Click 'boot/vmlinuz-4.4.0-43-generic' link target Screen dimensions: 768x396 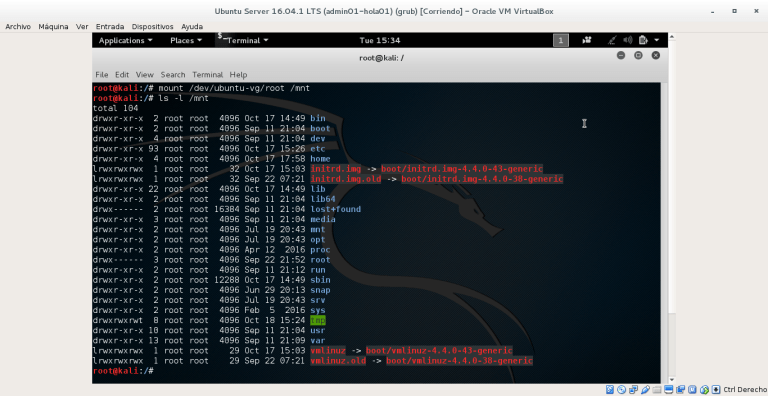point(439,350)
